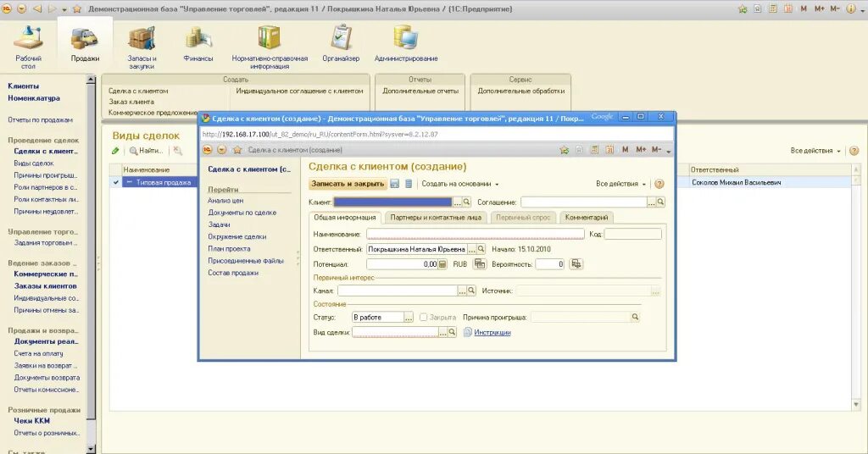The height and width of the screenshot is (454, 868).
Task: Click M+ in the dialog toolbar
Action: coord(641,150)
